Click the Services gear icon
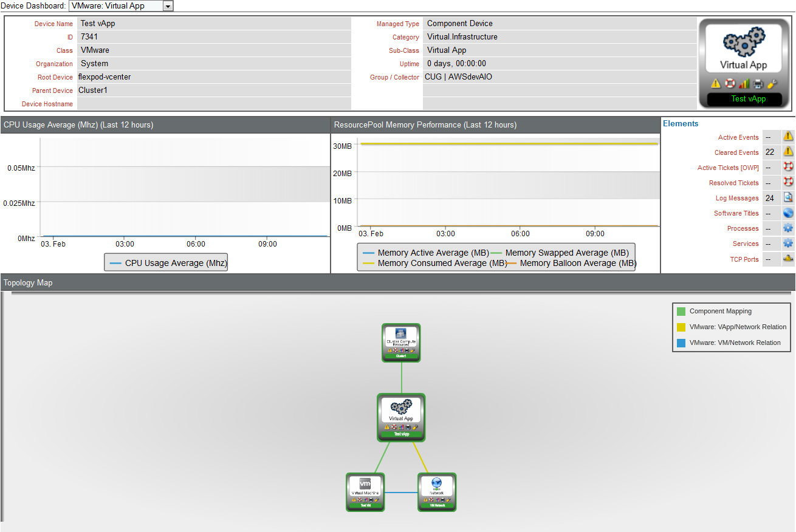 788,243
